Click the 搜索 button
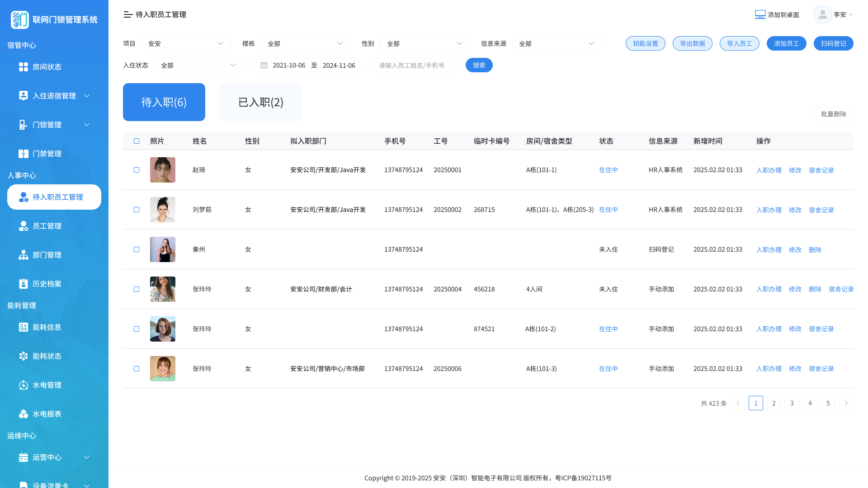The height and width of the screenshot is (488, 868). (x=479, y=65)
